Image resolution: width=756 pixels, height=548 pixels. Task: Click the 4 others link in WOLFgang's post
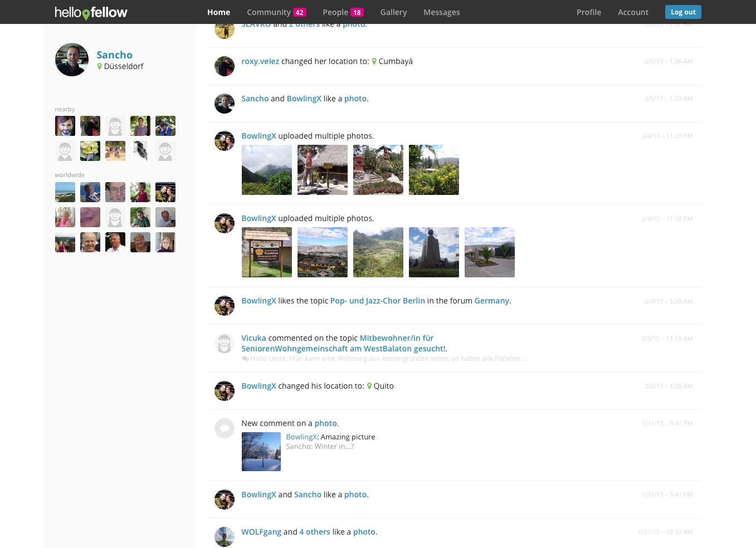(x=314, y=532)
